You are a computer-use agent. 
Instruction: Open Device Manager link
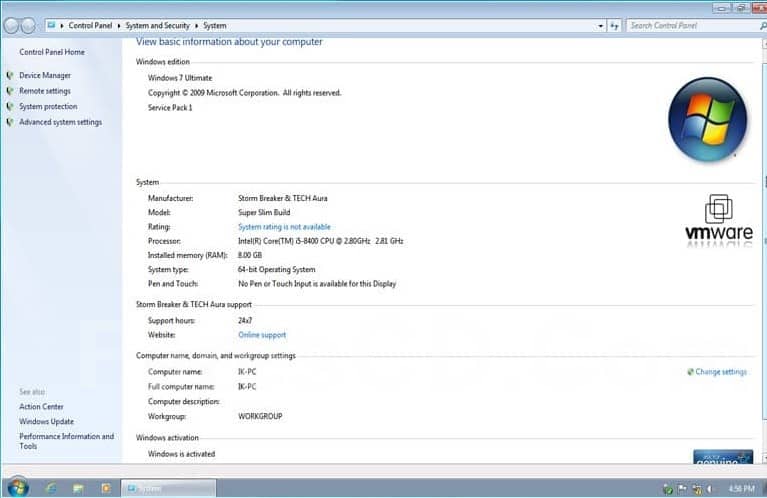coord(45,75)
